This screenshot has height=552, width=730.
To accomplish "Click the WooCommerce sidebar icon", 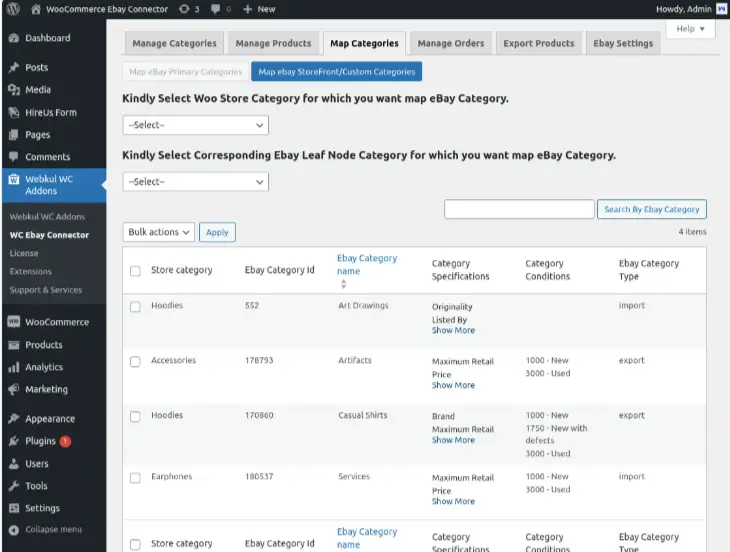I will [13, 322].
